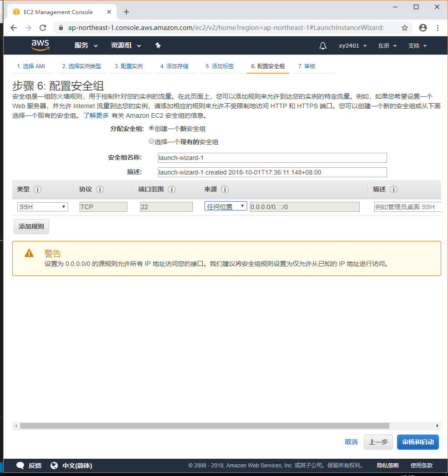Viewport: 448px width, 476px height.
Task: Go to step 2. 选择实例类型 tab
Action: point(81,66)
